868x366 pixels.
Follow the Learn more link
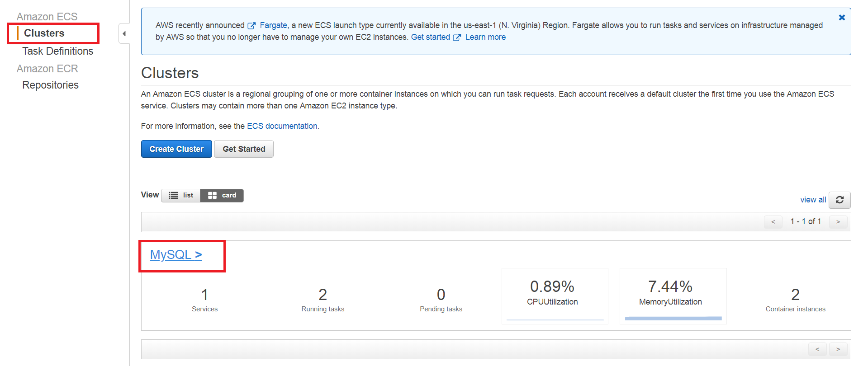(x=485, y=37)
